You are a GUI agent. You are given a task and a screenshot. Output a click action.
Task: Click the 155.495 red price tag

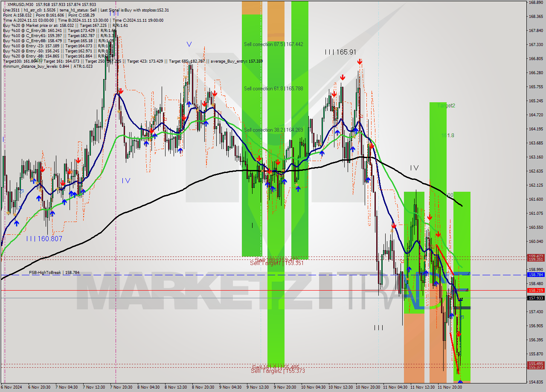pos(536,364)
